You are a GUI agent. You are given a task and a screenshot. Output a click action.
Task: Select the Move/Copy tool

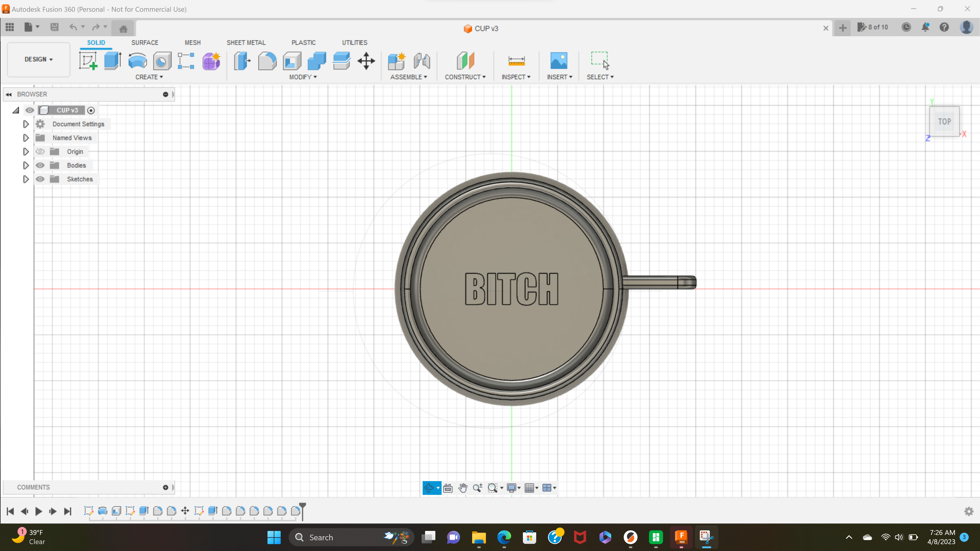click(x=366, y=61)
